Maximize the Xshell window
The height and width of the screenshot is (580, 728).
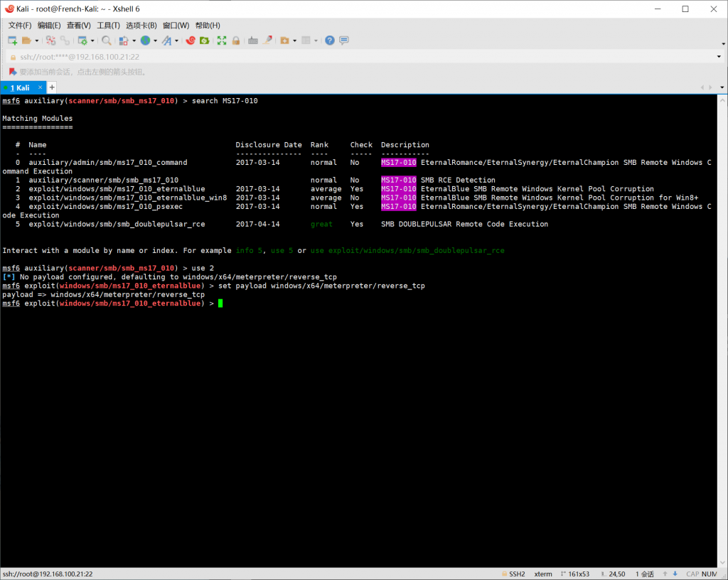click(685, 9)
